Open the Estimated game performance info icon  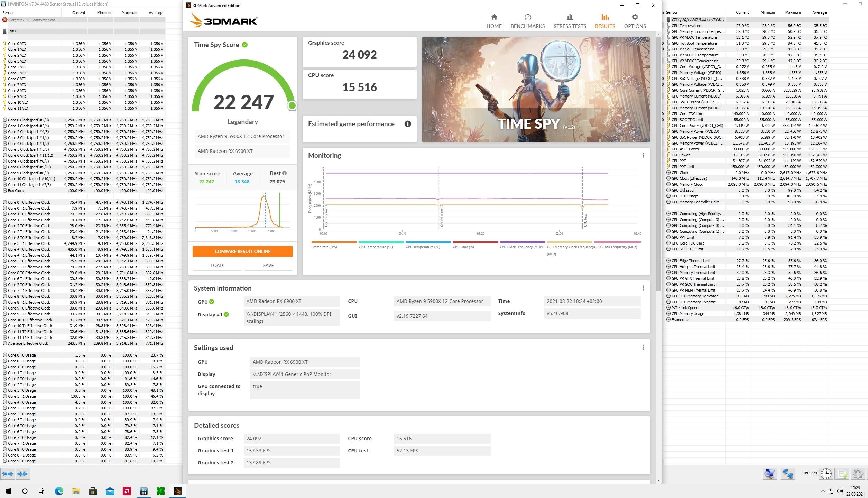click(x=408, y=124)
